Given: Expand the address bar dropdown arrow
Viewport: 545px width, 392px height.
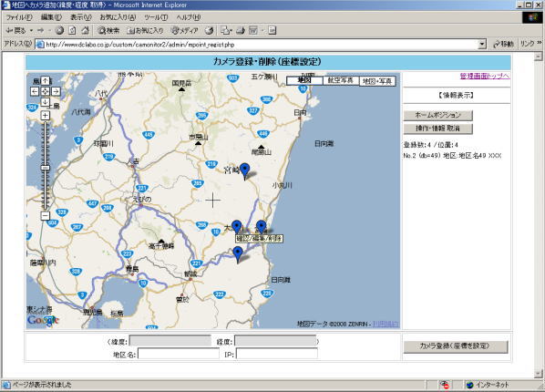Looking at the screenshot, I should point(482,45).
